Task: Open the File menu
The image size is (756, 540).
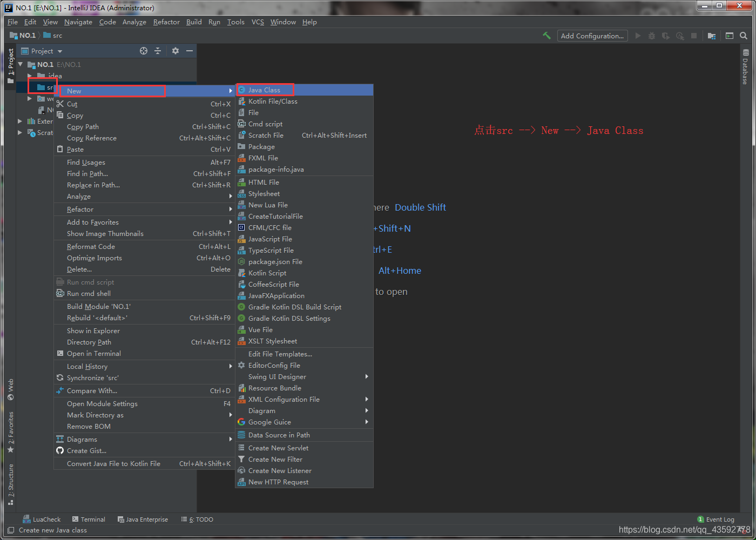Action: coord(12,22)
